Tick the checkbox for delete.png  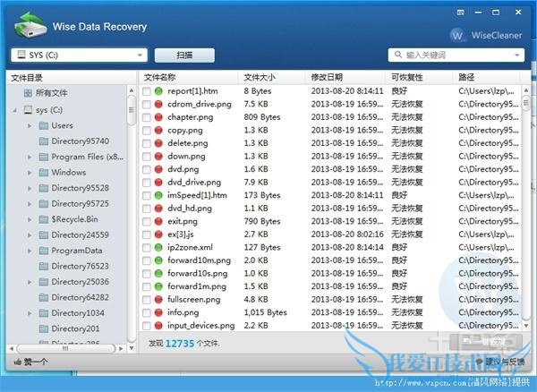tap(146, 143)
